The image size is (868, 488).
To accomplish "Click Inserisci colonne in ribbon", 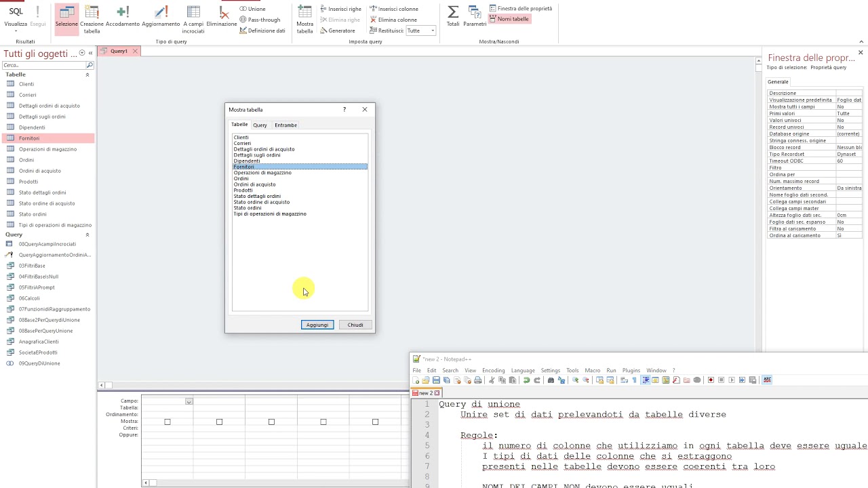I will tap(394, 9).
